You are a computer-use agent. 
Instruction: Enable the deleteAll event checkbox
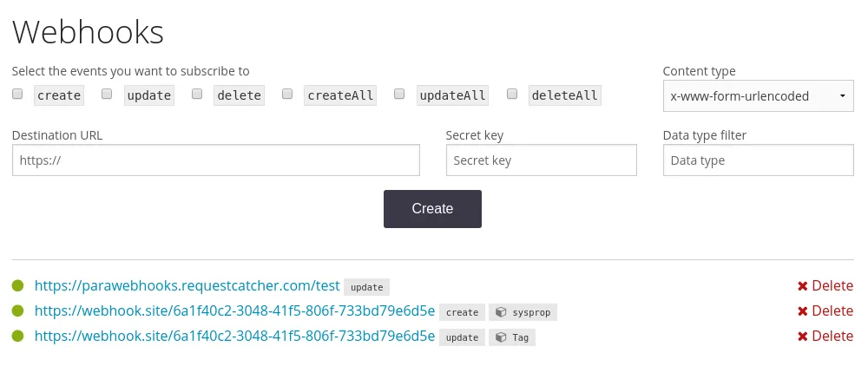coord(512,94)
